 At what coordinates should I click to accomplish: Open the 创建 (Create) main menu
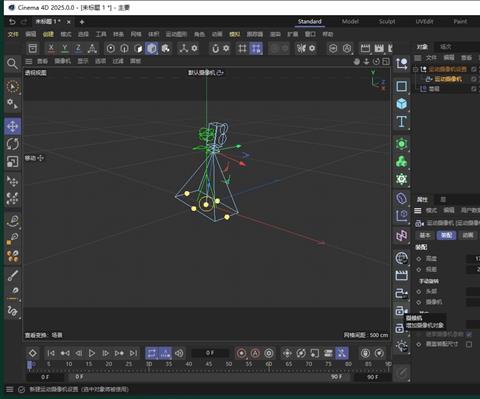pos(48,34)
